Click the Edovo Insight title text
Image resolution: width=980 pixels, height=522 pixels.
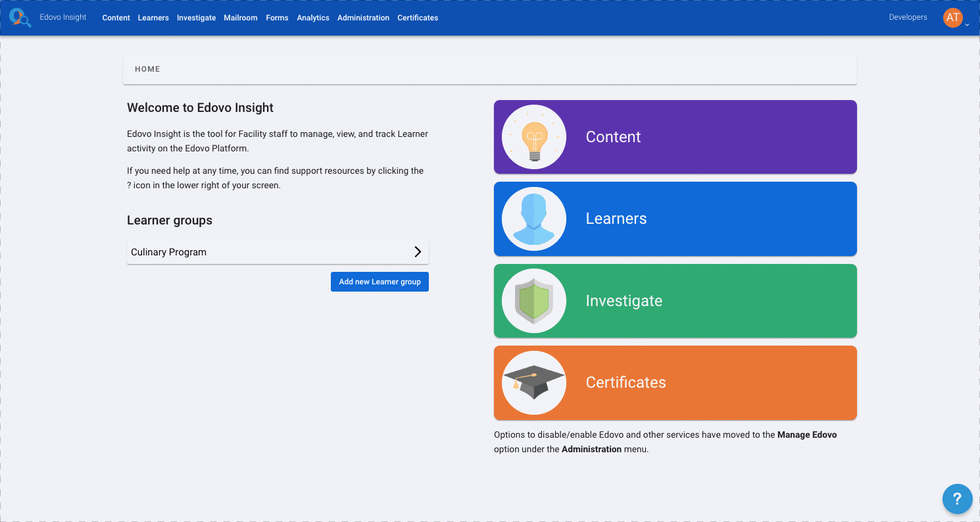pos(63,17)
